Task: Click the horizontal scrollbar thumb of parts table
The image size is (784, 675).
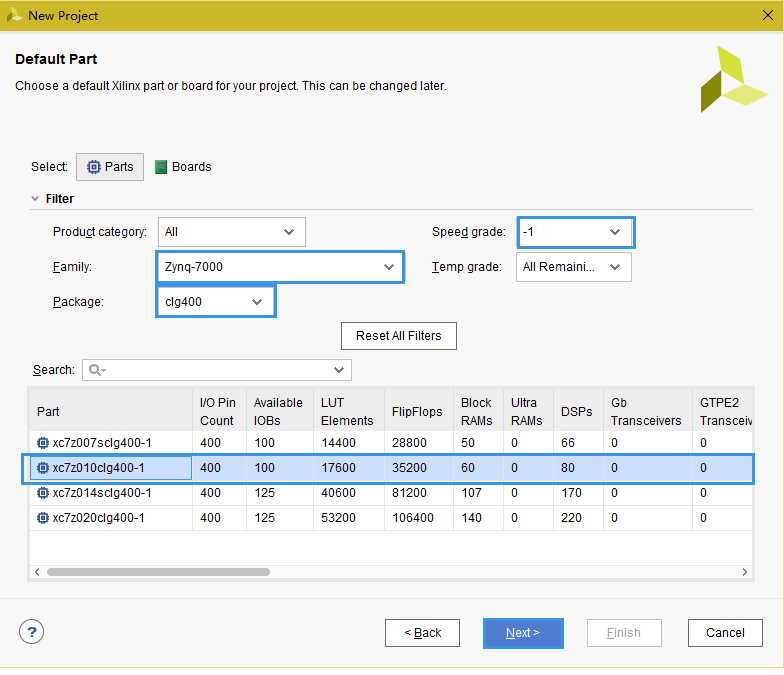Action: (x=158, y=572)
